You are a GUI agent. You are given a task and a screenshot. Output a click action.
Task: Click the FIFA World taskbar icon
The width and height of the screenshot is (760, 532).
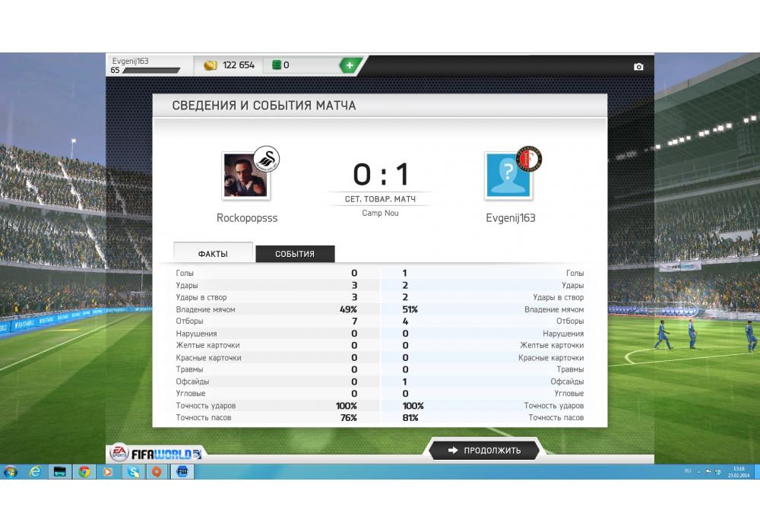click(x=182, y=471)
